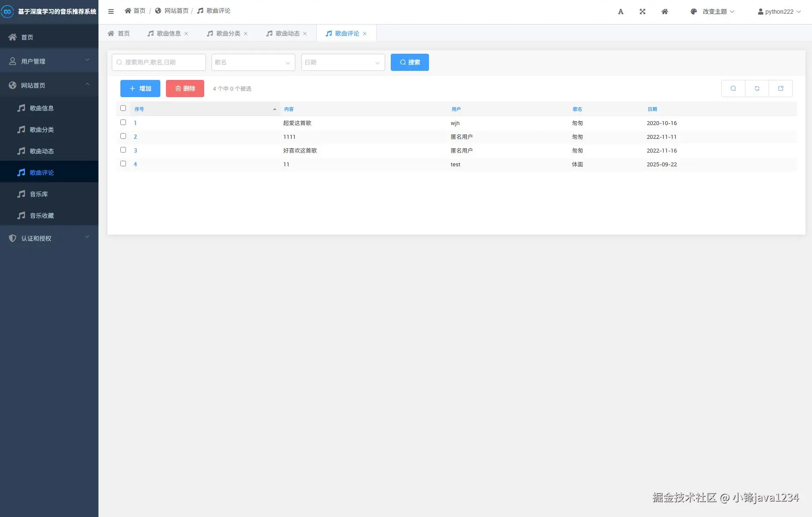Open comment record number 3
The height and width of the screenshot is (517, 812).
[x=135, y=150]
